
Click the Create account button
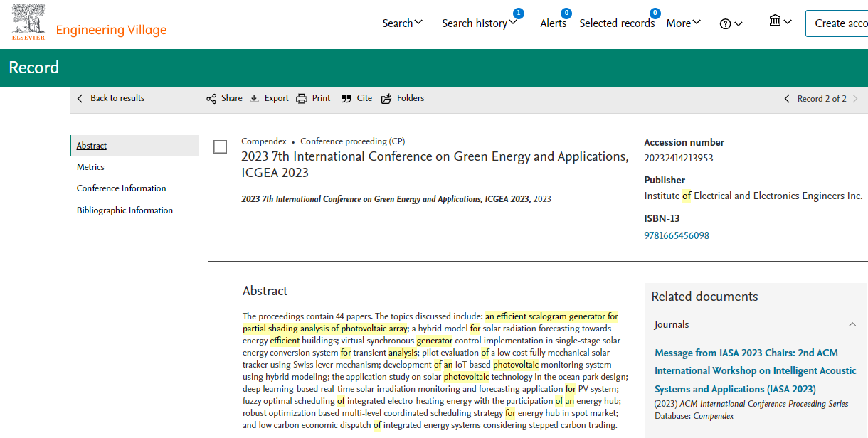837,23
